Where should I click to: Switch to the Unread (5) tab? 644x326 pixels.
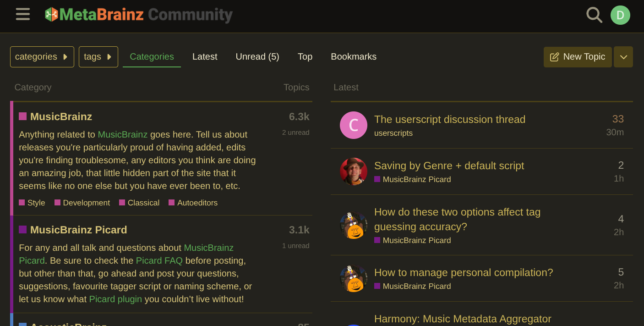point(257,57)
